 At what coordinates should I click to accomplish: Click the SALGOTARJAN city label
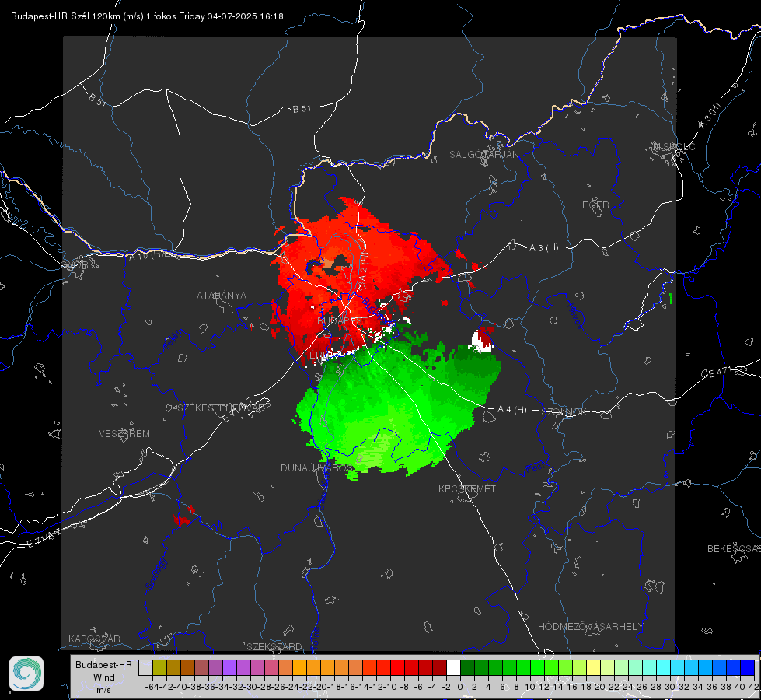(x=483, y=155)
